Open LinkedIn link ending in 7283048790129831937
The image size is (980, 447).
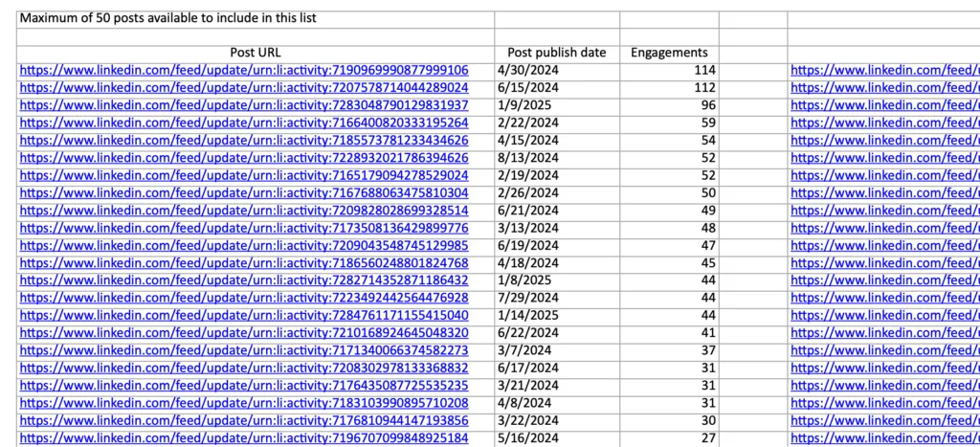click(x=244, y=105)
